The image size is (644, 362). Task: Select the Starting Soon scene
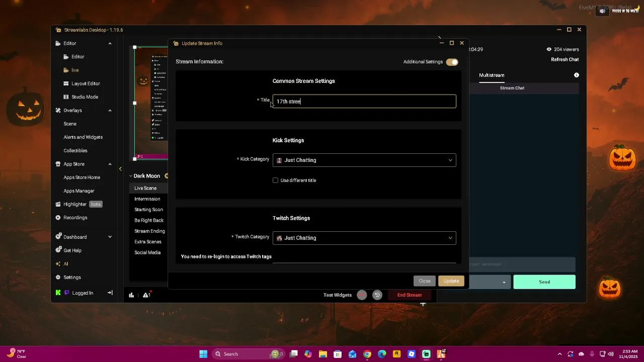point(148,210)
